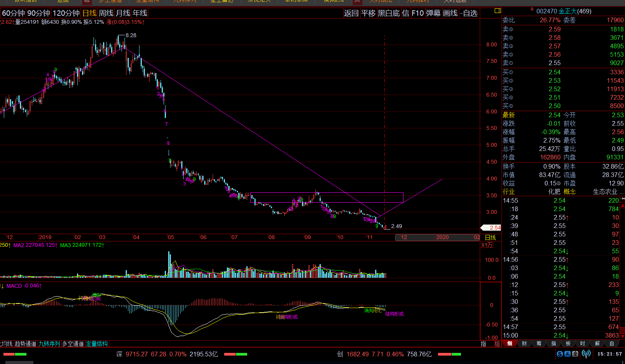Open the 细 detail tab
The width and height of the screenshot is (625, 364).
pyautogui.click(x=510, y=343)
